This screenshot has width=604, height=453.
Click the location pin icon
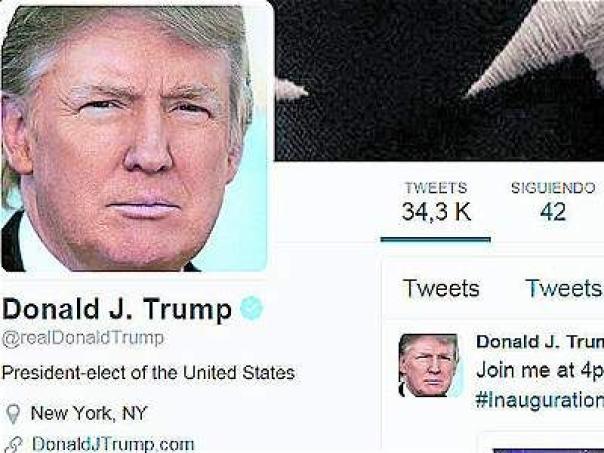(13, 414)
